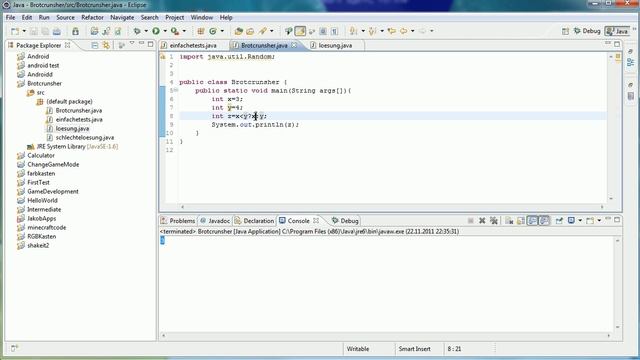Click Clear Console icon
Viewport: 640px width, 360px height.
pyautogui.click(x=509, y=220)
